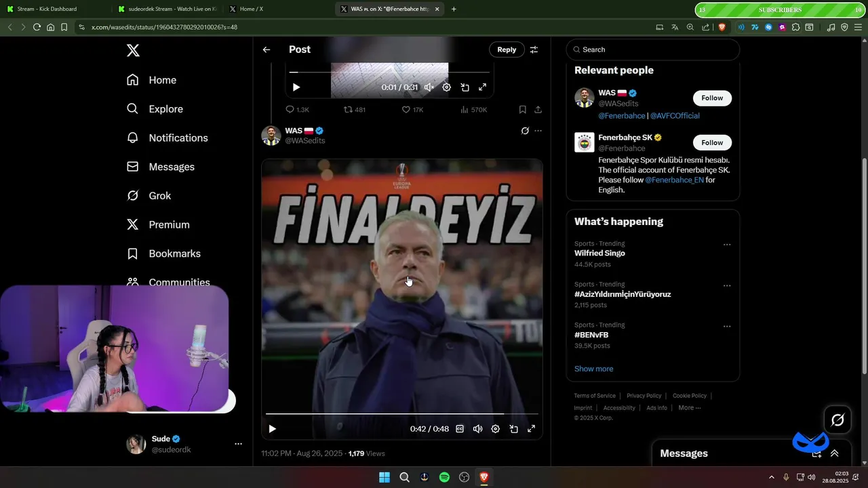The width and height of the screenshot is (868, 488).
Task: Like the tweet with 17K likes
Action: pos(412,110)
